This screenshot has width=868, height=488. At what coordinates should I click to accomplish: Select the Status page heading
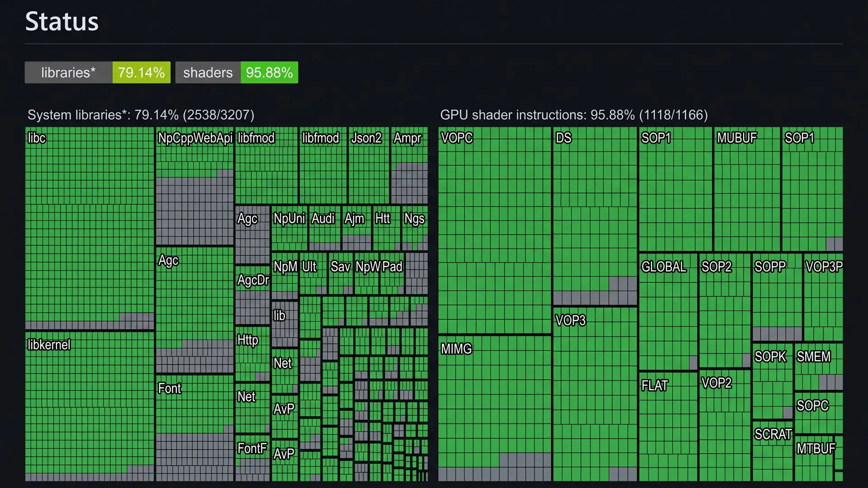pos(62,21)
